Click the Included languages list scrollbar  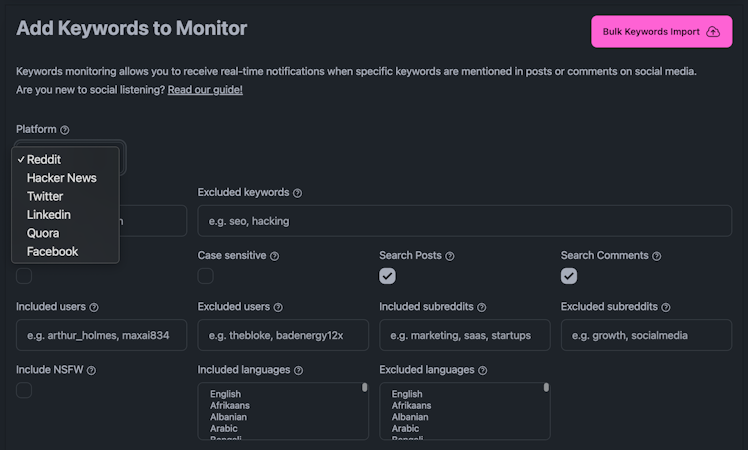point(364,387)
